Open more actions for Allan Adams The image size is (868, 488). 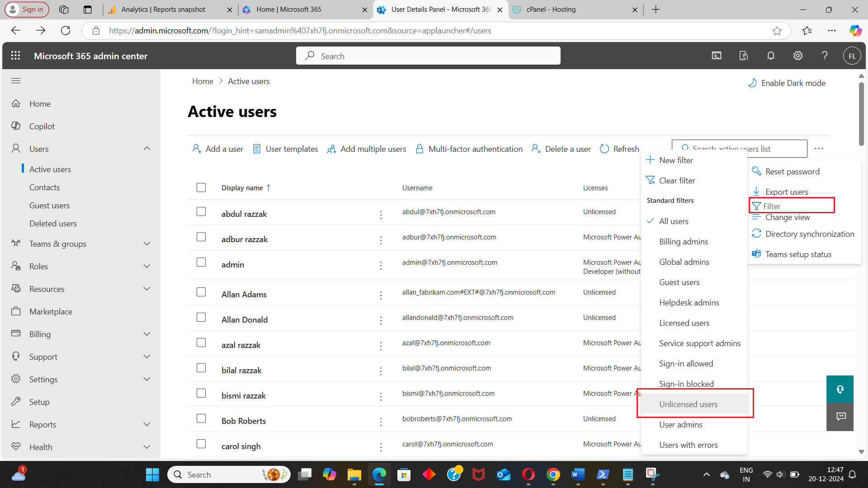tap(381, 295)
